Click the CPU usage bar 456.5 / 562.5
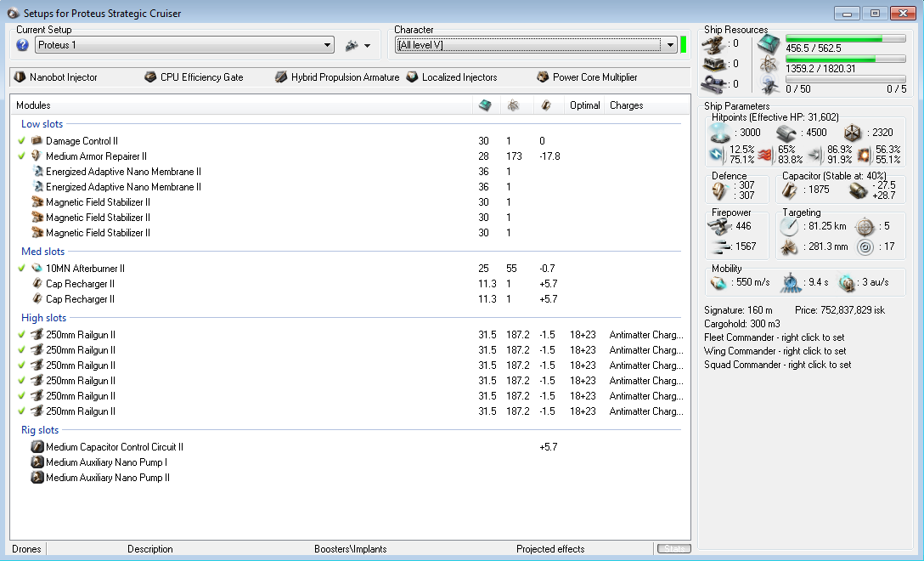This screenshot has height=561, width=924. pyautogui.click(x=846, y=38)
